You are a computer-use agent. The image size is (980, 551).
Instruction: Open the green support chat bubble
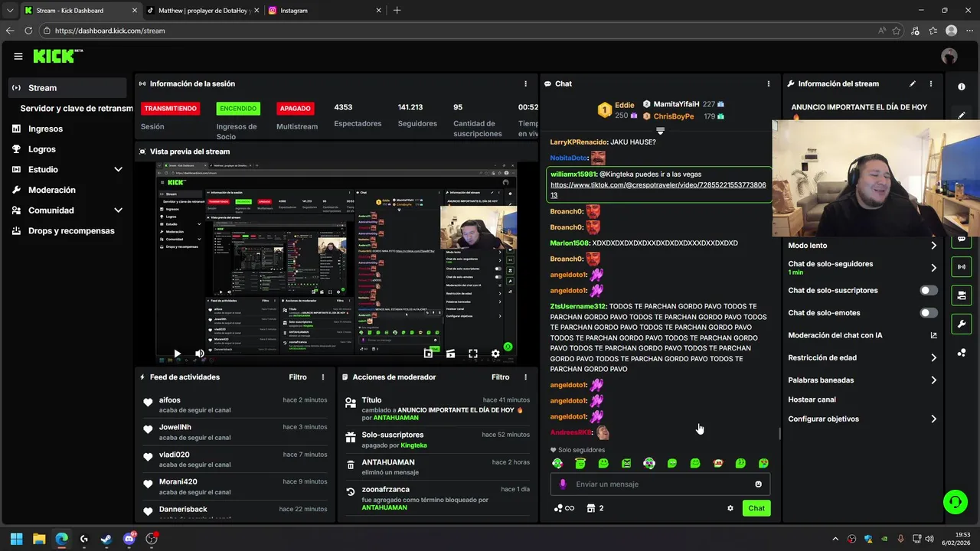(955, 502)
